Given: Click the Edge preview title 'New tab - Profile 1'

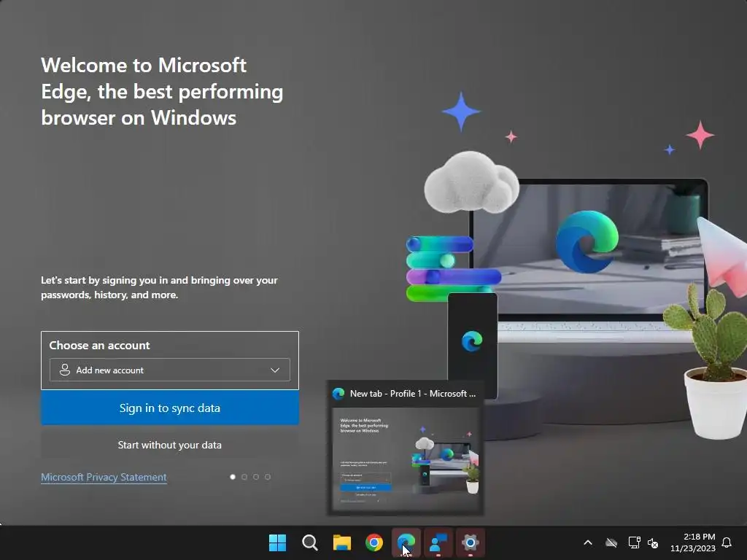Looking at the screenshot, I should (413, 394).
